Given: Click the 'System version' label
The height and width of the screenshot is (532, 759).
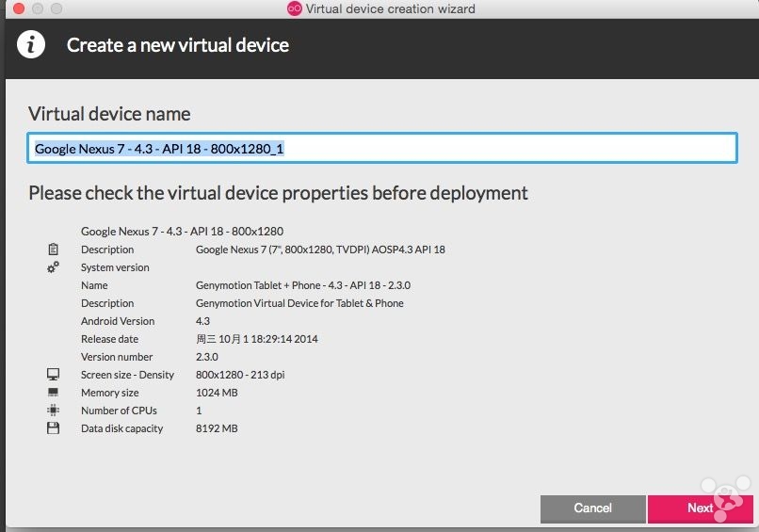Looking at the screenshot, I should (x=115, y=267).
